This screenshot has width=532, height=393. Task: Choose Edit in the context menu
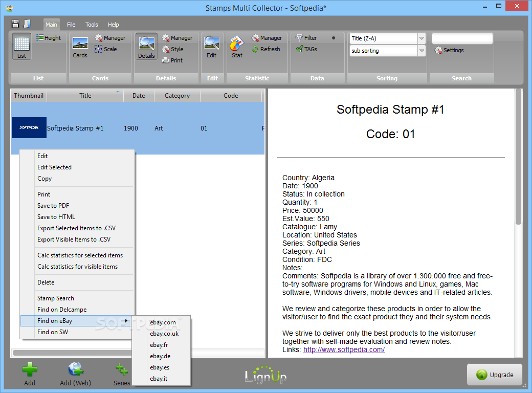click(77, 156)
